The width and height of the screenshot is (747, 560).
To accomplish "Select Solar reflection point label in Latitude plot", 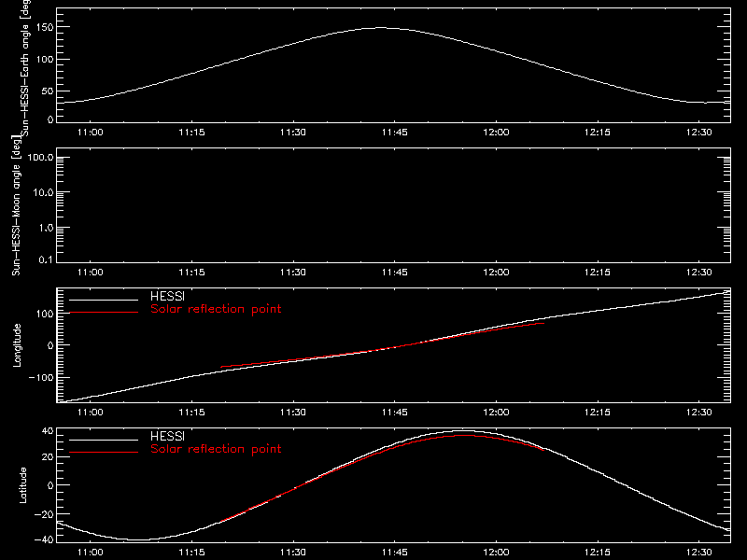I will [x=216, y=449].
